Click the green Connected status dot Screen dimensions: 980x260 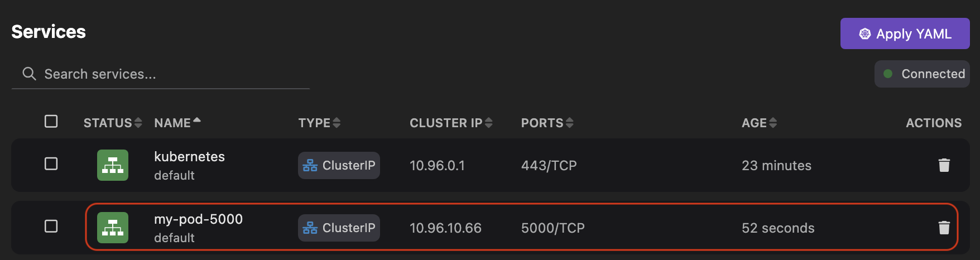(x=888, y=74)
